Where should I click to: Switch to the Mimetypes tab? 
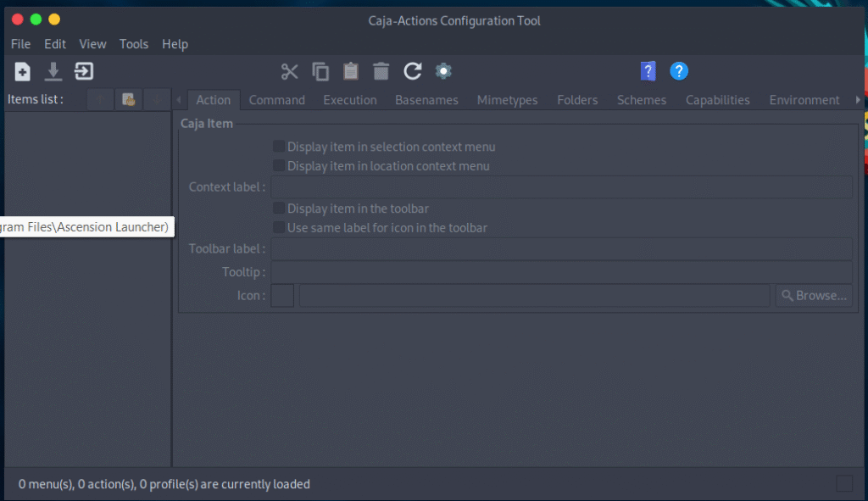click(x=507, y=100)
